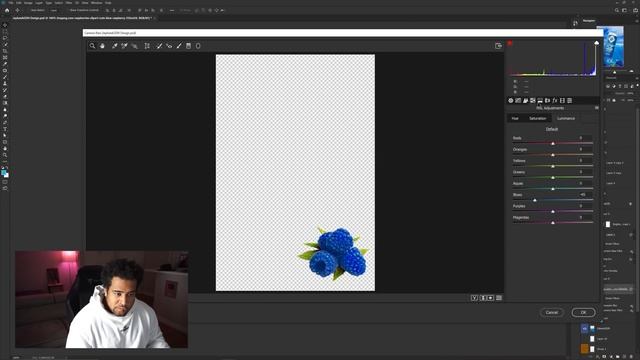The width and height of the screenshot is (640, 360).
Task: Click the Default link in HSL panel
Action: (552, 129)
